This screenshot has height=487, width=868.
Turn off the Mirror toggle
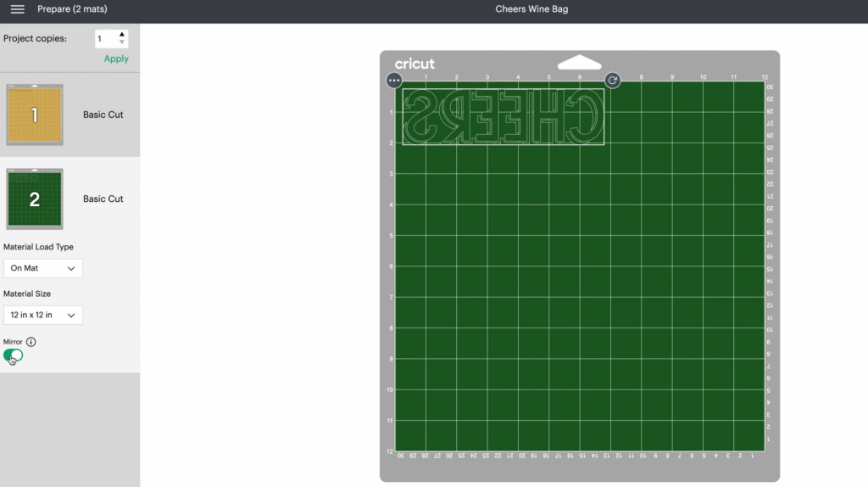14,355
